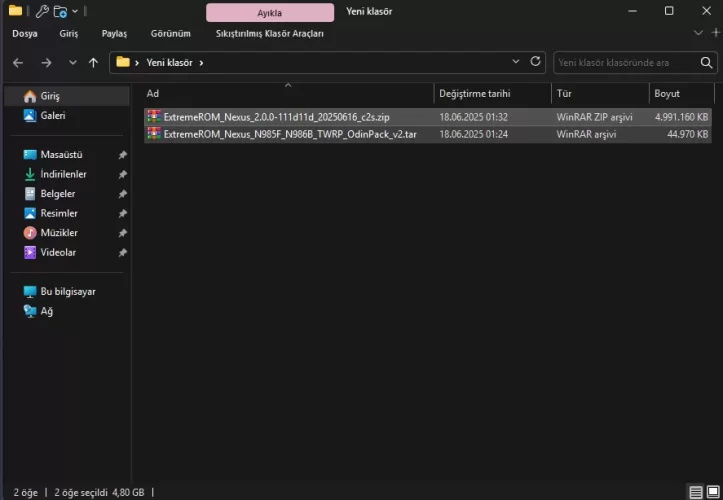This screenshot has width=723, height=500.
Task: Click the plus icon at the ribbon's right edge
Action: click(x=716, y=33)
